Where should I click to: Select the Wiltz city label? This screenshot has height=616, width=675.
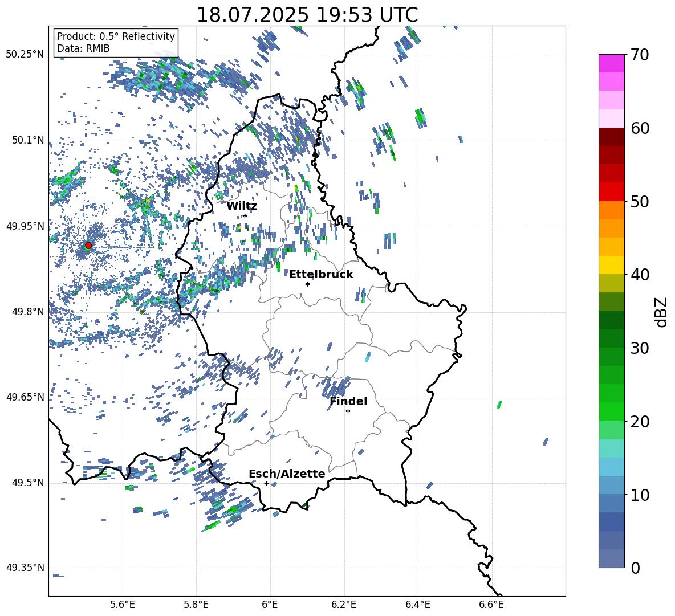[242, 206]
